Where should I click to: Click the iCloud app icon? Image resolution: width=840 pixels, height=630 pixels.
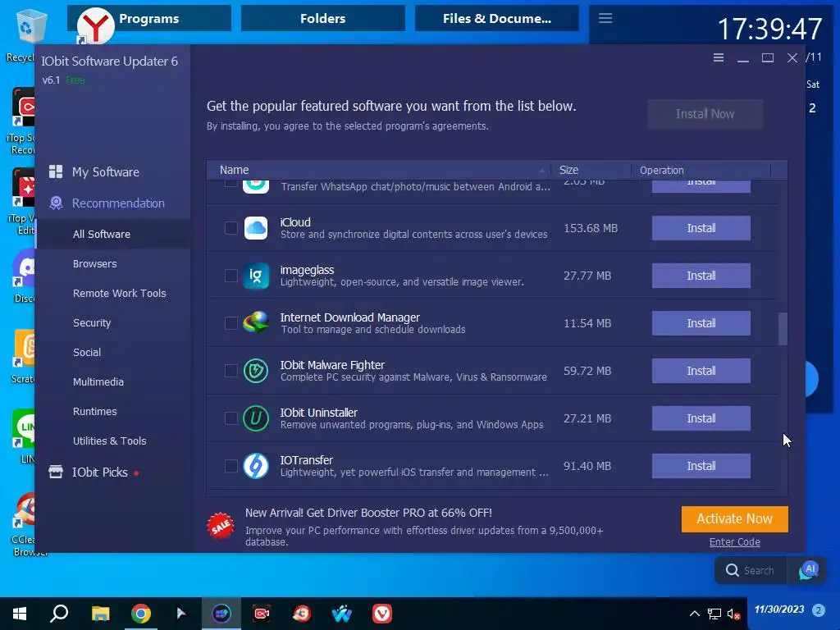click(x=256, y=228)
